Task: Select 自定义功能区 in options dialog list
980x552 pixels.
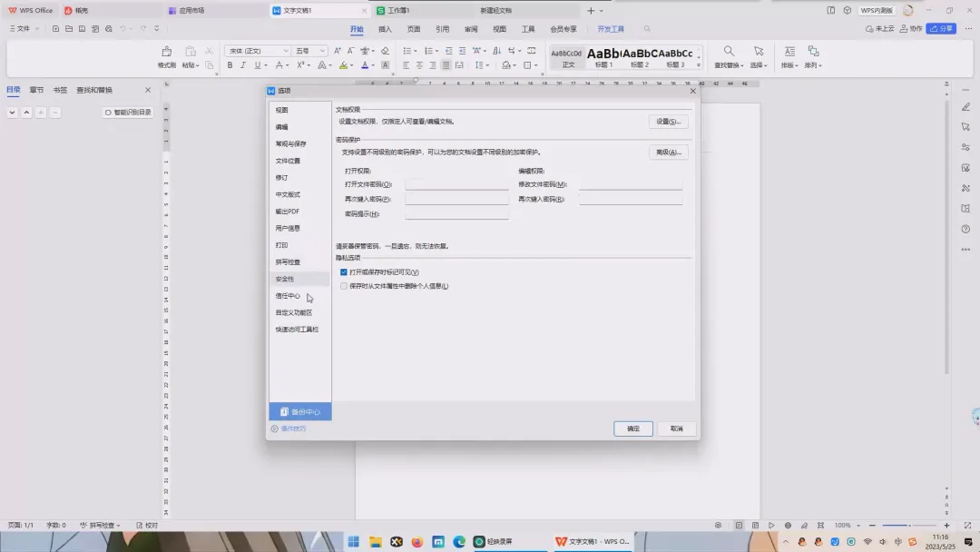Action: [294, 312]
